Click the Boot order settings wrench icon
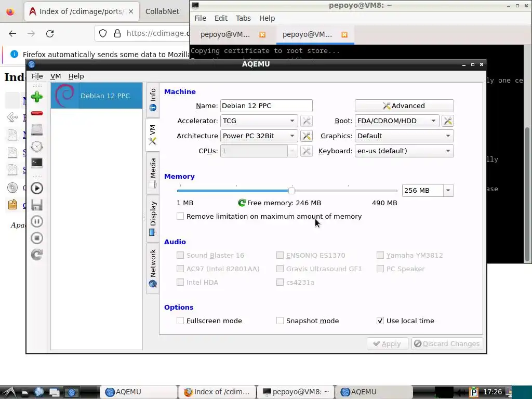The image size is (532, 399). tap(447, 121)
